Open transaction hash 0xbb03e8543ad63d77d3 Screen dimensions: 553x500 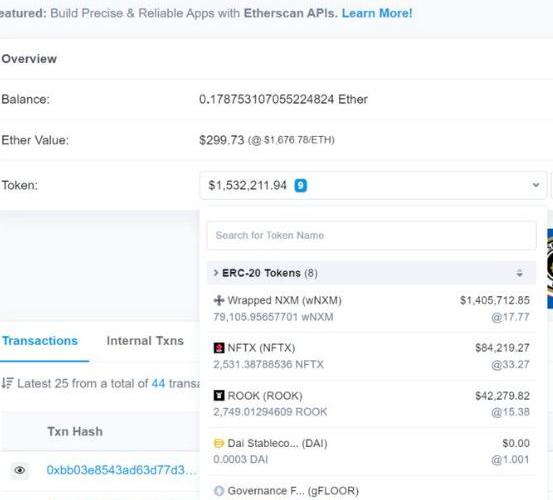[121, 470]
